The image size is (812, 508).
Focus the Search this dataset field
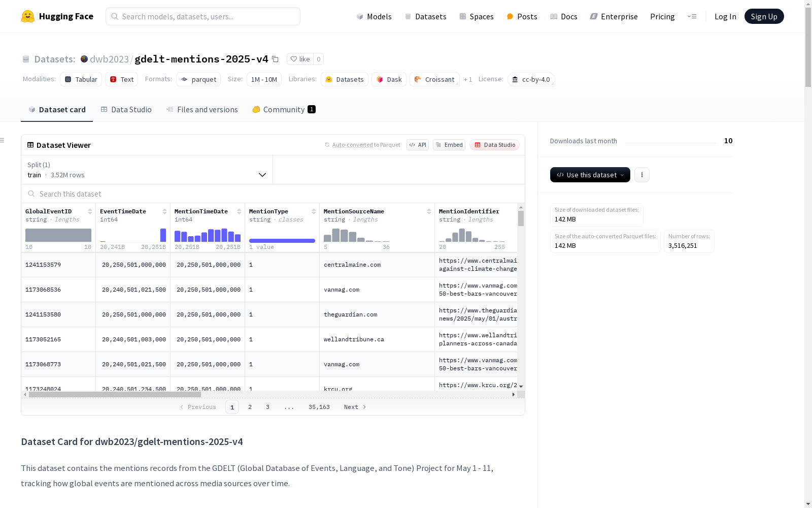(x=273, y=194)
